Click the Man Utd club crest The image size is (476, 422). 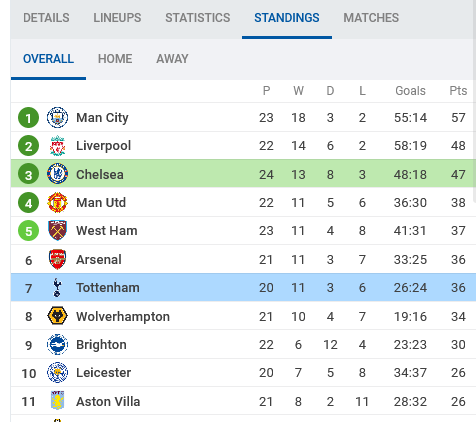tap(57, 202)
